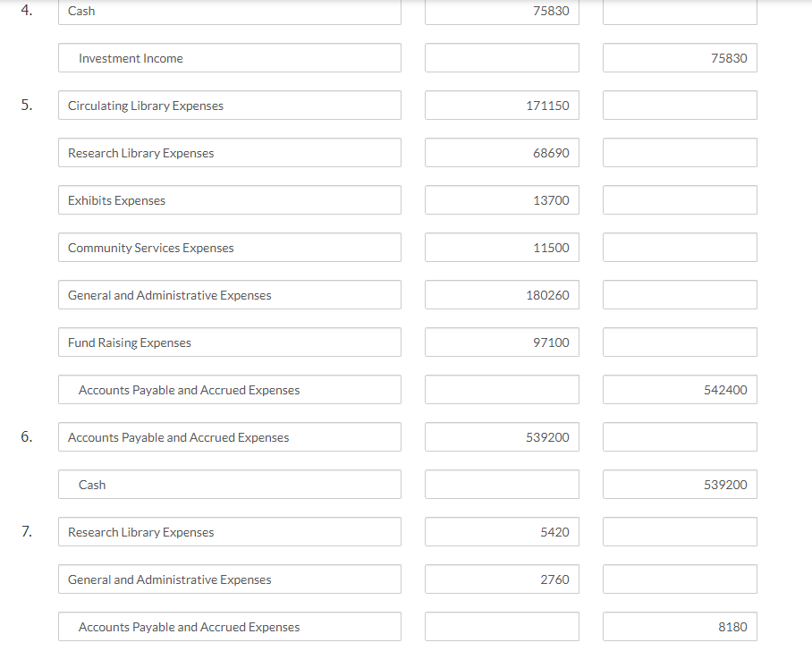The height and width of the screenshot is (651, 812).
Task: Click the Exhibits Expenses account field
Action: 229,199
